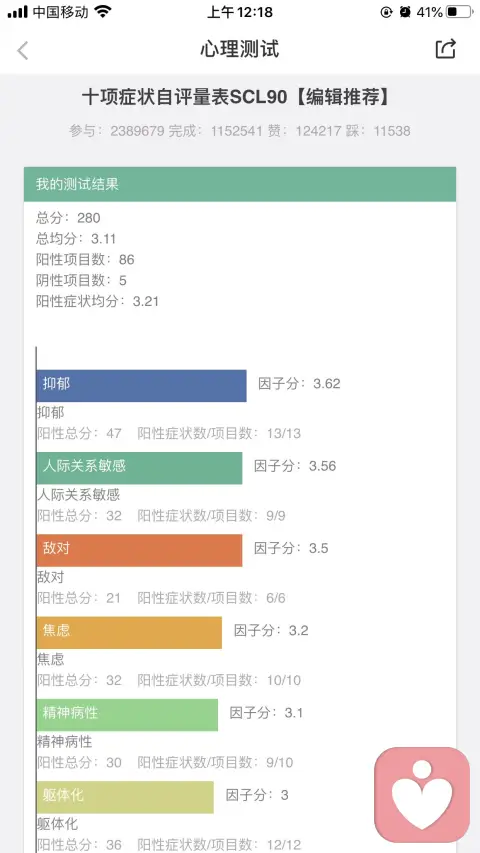480x853 pixels.
Task: Tap the pink heart floating icon
Action: (x=422, y=794)
